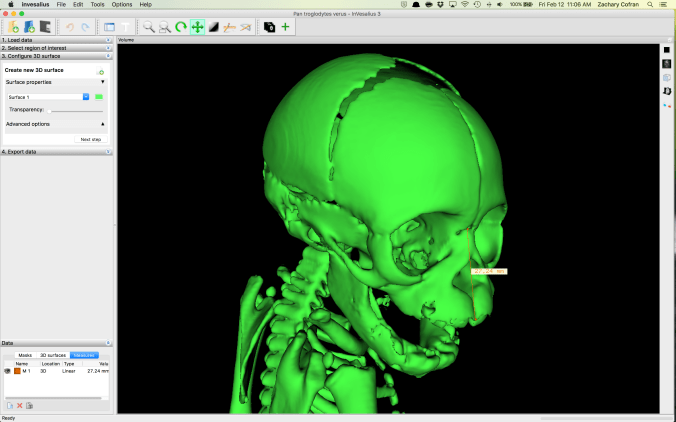This screenshot has height=422, width=676.
Task: Select the zoom magnifier tool
Action: click(148, 27)
